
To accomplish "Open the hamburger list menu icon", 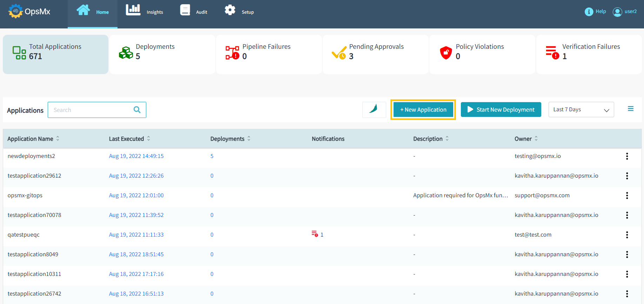I will tap(630, 109).
